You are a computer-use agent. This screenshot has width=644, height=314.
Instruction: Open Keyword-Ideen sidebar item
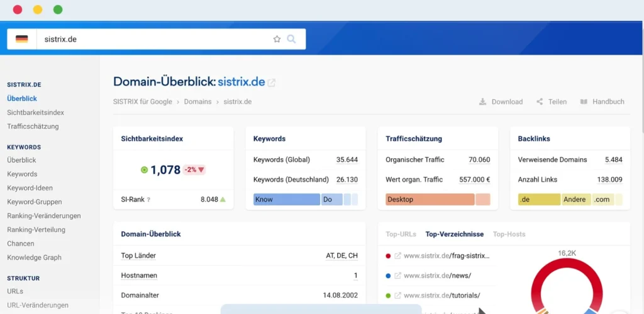30,188
